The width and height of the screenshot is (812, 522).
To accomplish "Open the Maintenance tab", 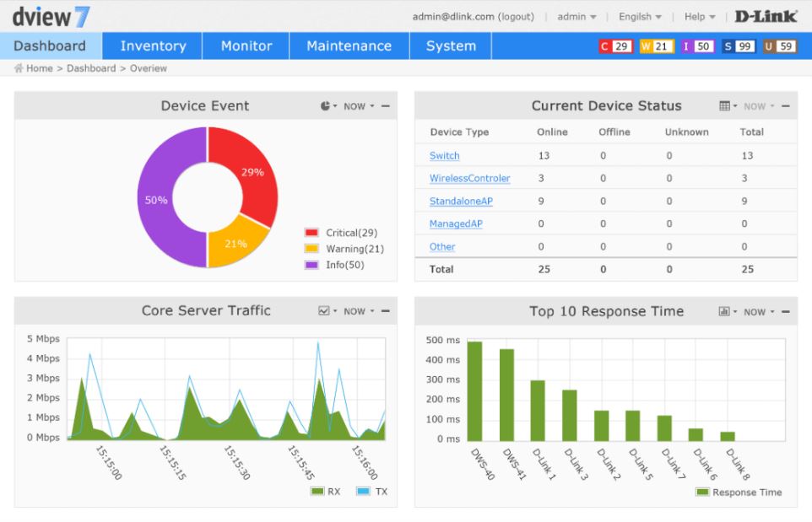I will (x=349, y=46).
